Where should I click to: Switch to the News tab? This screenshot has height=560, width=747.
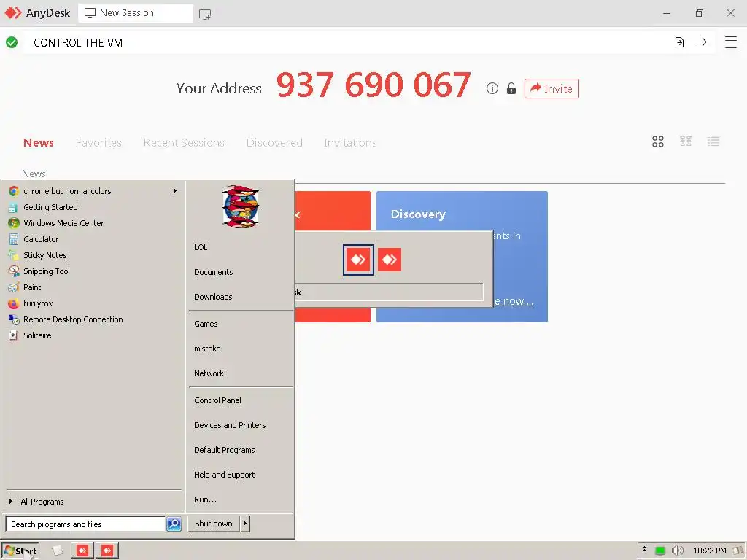pos(39,142)
